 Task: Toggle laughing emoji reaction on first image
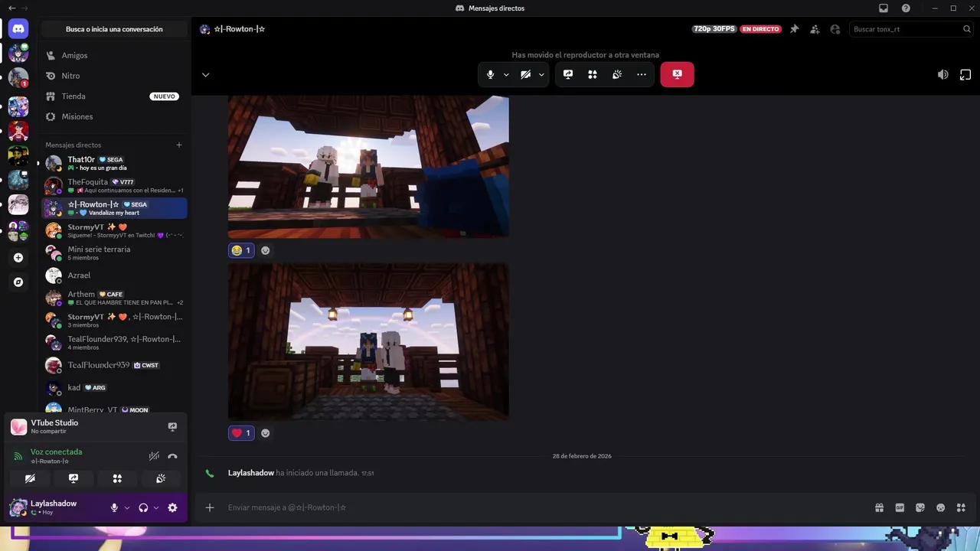241,250
